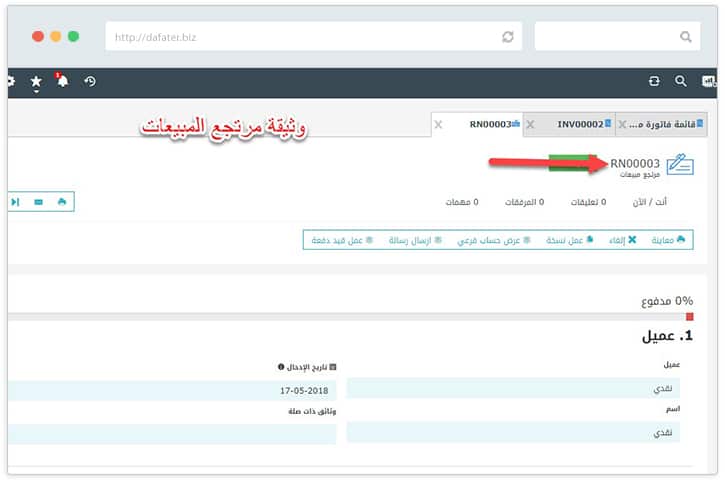Click the refresh sync icon in the app bar
This screenshot has height=485, width=725.
[654, 82]
